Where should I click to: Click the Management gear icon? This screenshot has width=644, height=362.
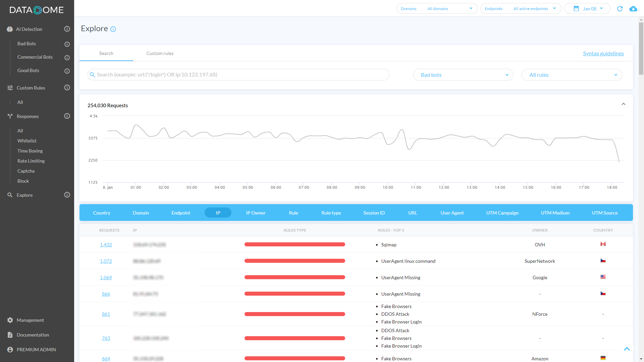(x=10, y=320)
